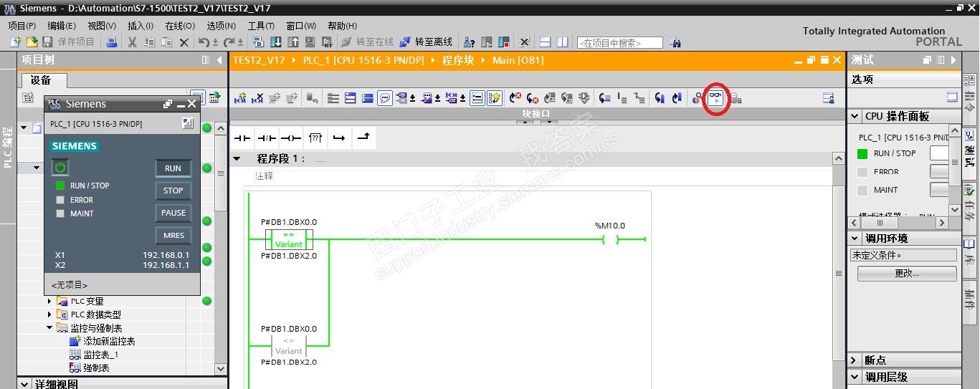Click the Paste icon in main toolbar
Screen dimensions: 980x389
(166, 42)
